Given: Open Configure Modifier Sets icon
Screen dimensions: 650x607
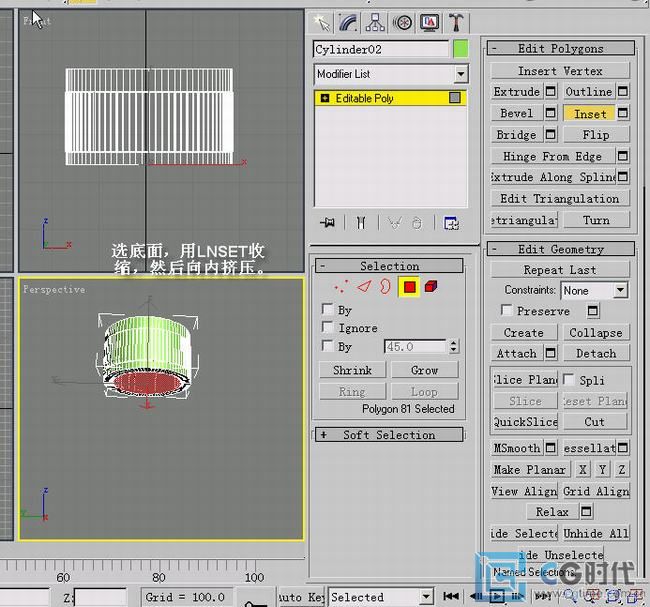Looking at the screenshot, I should pos(451,223).
